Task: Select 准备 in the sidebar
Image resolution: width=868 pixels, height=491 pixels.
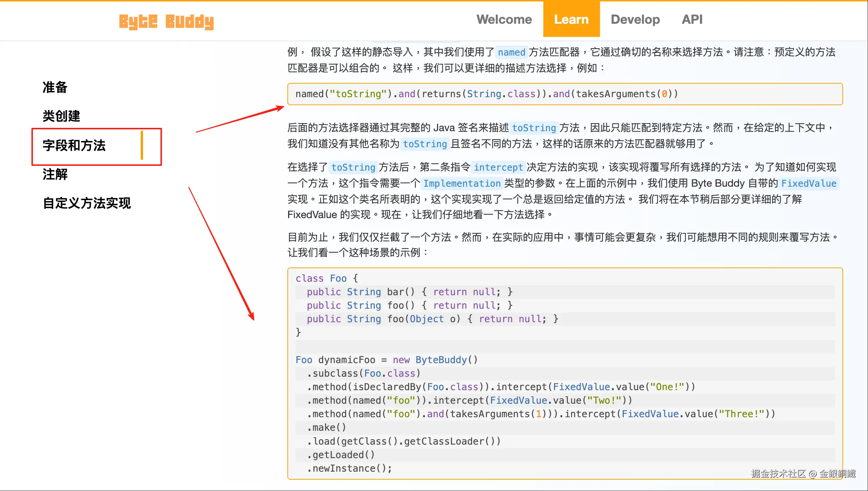Action: (x=55, y=87)
